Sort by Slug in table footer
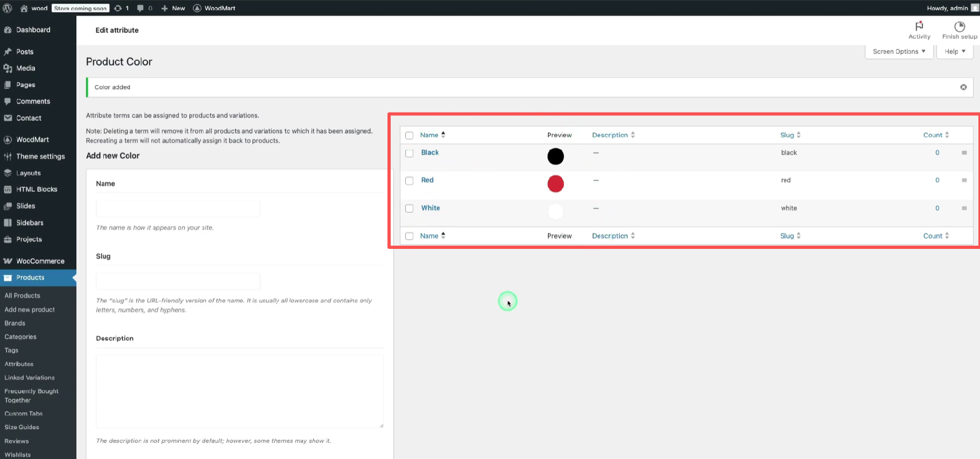Viewport: 980px width, 459px height. click(791, 236)
